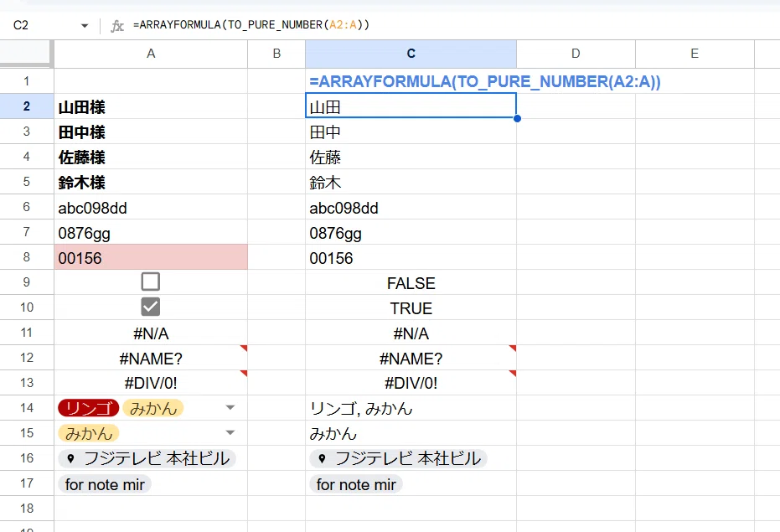Image resolution: width=780 pixels, height=532 pixels.
Task: Select row 8 header
Action: tap(26, 257)
